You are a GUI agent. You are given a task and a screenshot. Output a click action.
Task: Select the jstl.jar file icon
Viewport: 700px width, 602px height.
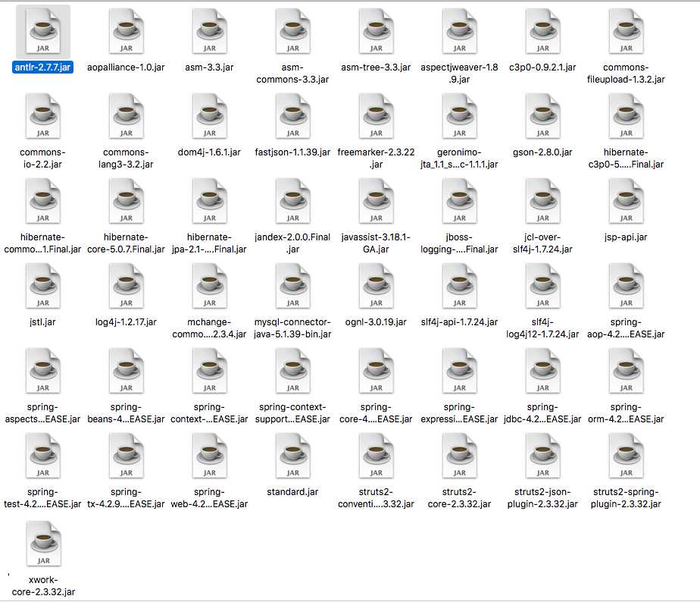click(43, 287)
